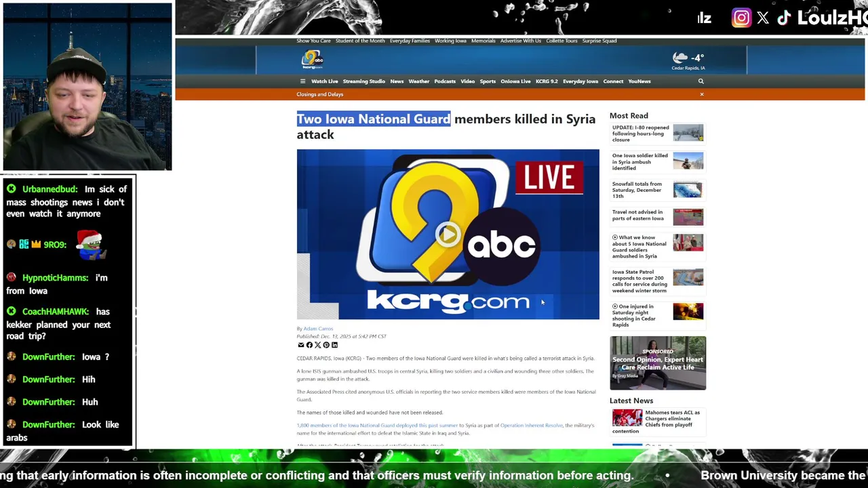Open Weather menu item
The image size is (868, 488).
[418, 81]
